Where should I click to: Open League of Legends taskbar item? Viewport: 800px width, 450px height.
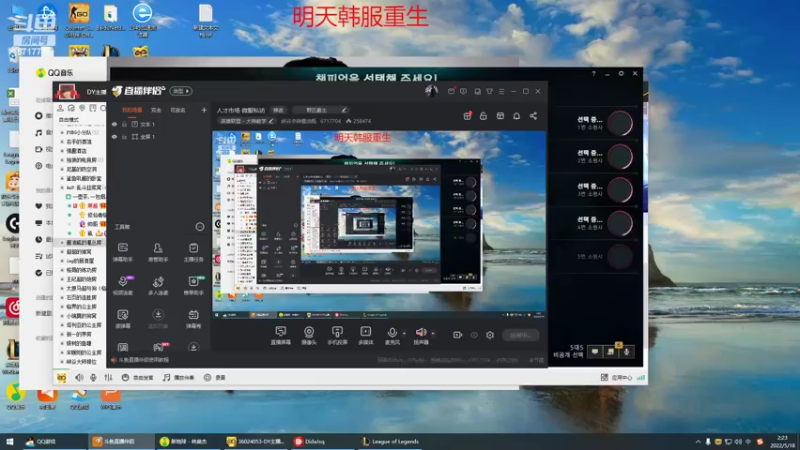pyautogui.click(x=390, y=442)
